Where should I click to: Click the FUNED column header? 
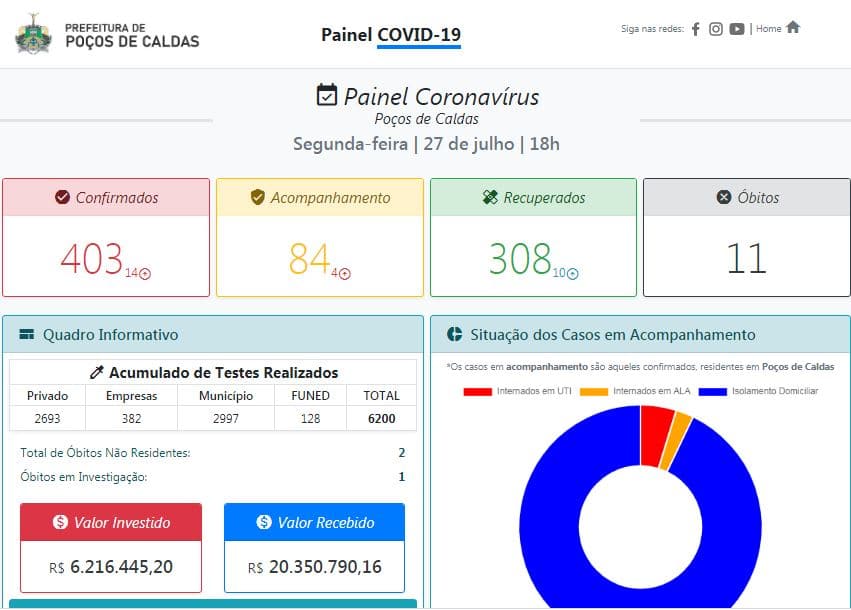310,396
